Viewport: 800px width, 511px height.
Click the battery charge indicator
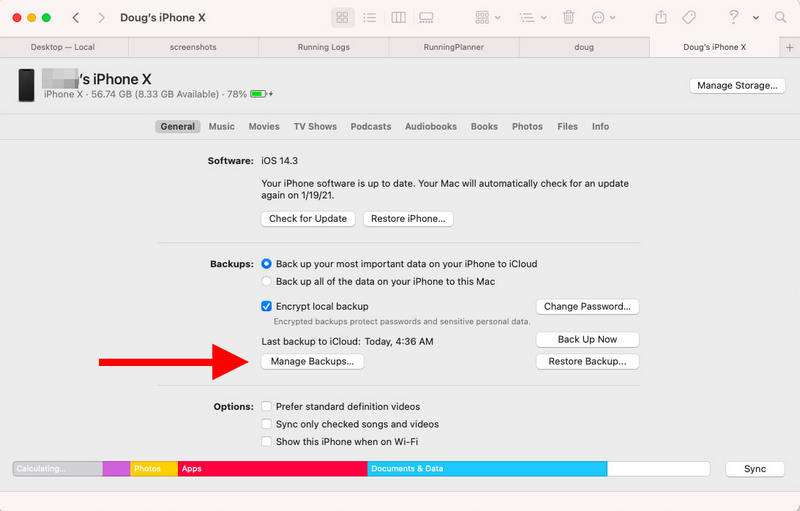pos(261,94)
